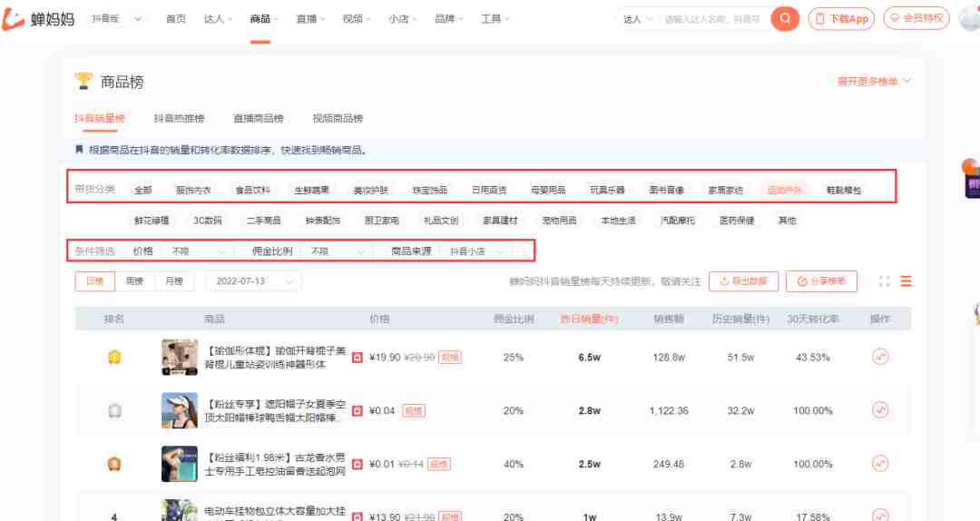Open the trend chart icon for 瑜伽形体棍 row
This screenshot has width=980, height=521.
880,357
